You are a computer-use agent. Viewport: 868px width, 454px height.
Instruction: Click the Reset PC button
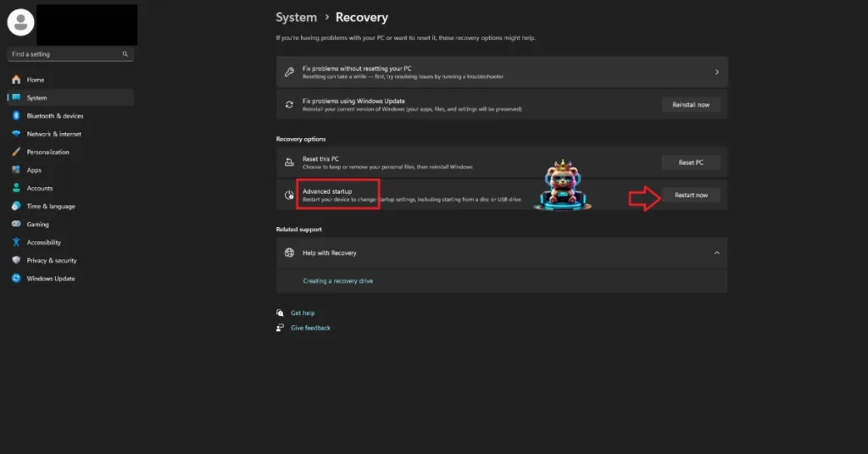click(x=691, y=162)
